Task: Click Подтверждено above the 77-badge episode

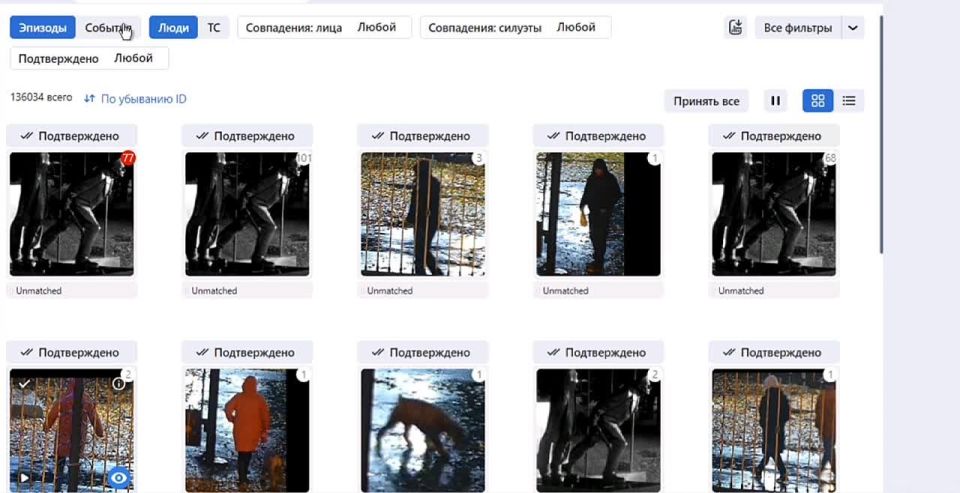Action: 72,136
